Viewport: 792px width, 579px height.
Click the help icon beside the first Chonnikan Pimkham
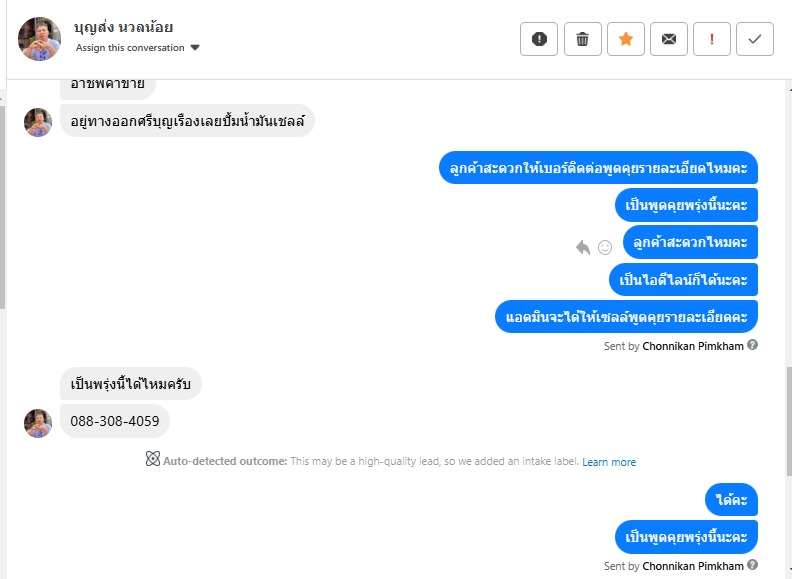753,345
